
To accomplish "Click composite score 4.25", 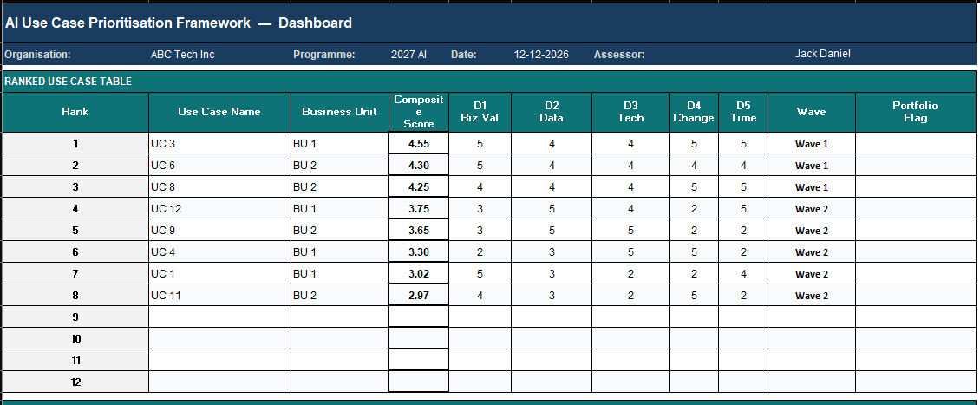I will pos(419,186).
